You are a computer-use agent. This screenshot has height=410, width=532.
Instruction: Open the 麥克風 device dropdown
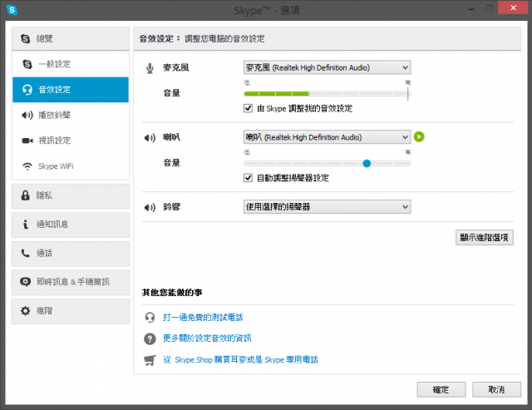pyautogui.click(x=327, y=67)
